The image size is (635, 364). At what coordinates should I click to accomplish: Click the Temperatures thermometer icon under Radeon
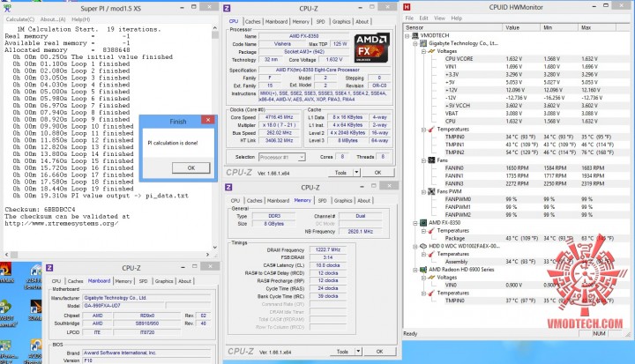tap(431, 293)
